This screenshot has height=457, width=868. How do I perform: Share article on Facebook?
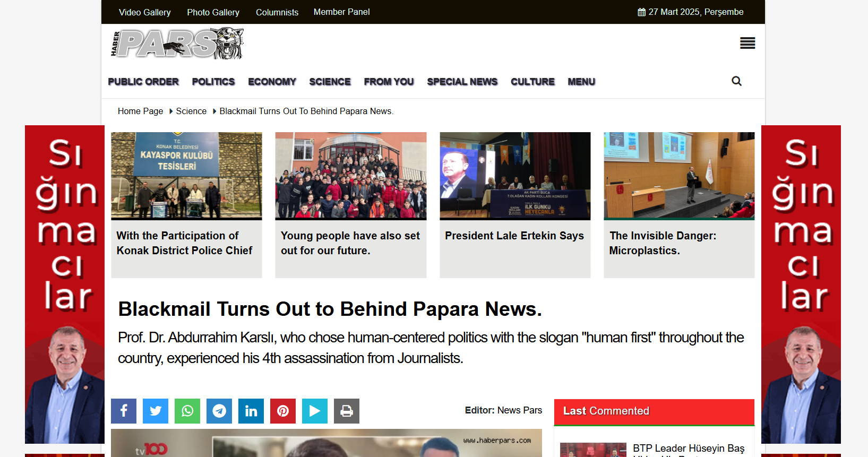pos(124,411)
